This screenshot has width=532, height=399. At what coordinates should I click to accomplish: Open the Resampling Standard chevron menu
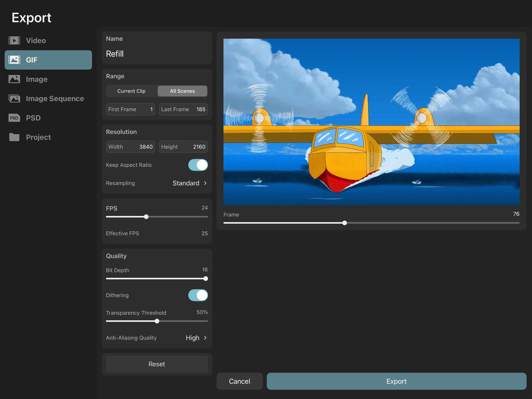tap(205, 183)
